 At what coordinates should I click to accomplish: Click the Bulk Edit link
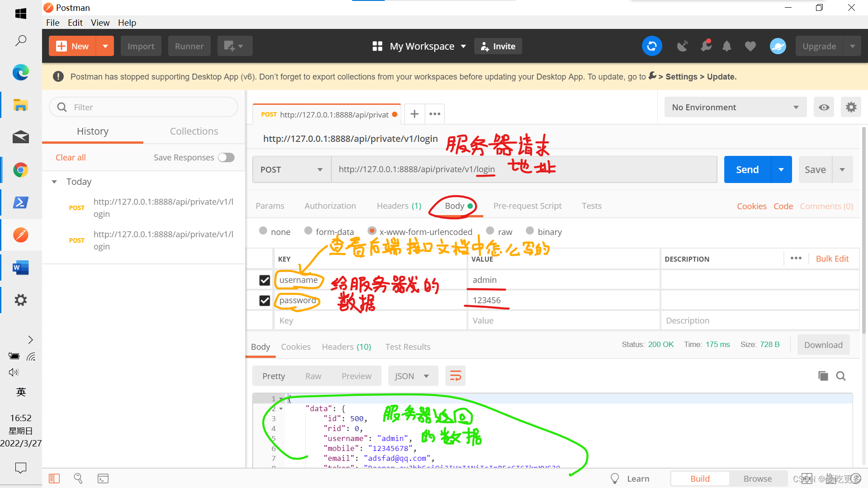832,258
